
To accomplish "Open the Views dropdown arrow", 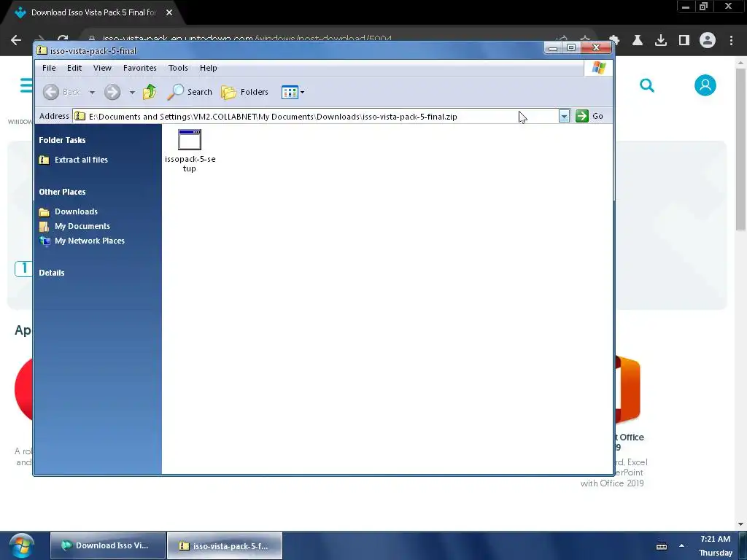I will [x=302, y=92].
